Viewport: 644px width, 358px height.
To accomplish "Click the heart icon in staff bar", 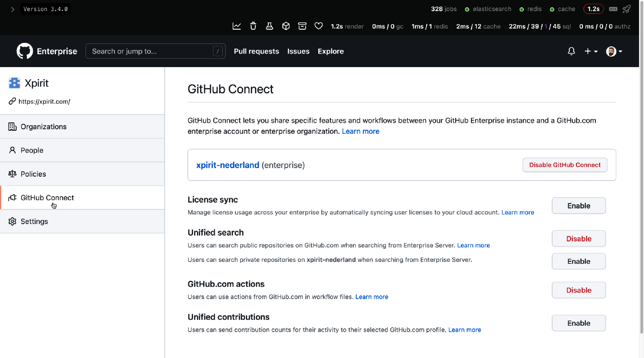I will pos(319,26).
